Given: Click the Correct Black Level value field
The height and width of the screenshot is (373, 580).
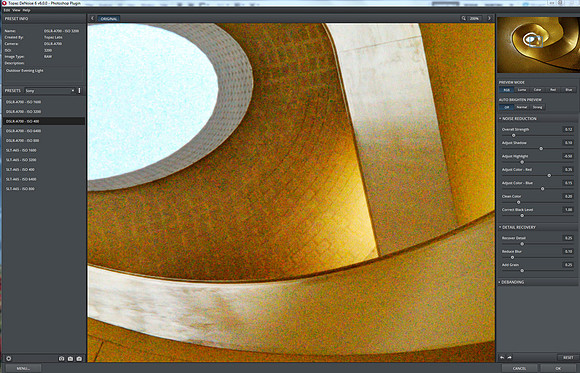Looking at the screenshot, I should [x=569, y=210].
